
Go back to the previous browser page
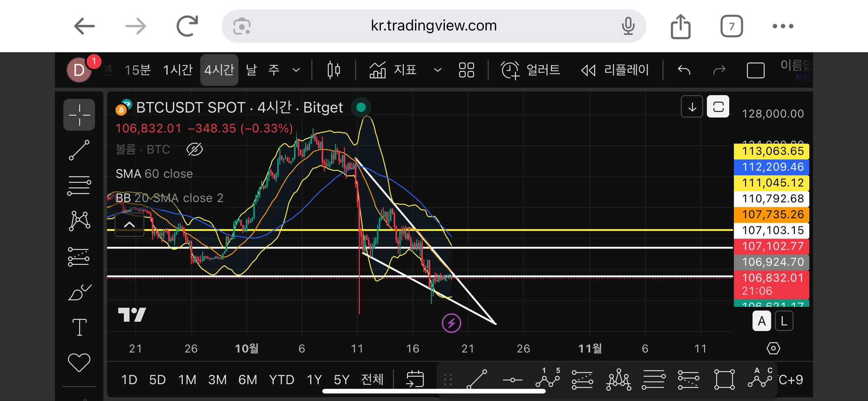[85, 26]
